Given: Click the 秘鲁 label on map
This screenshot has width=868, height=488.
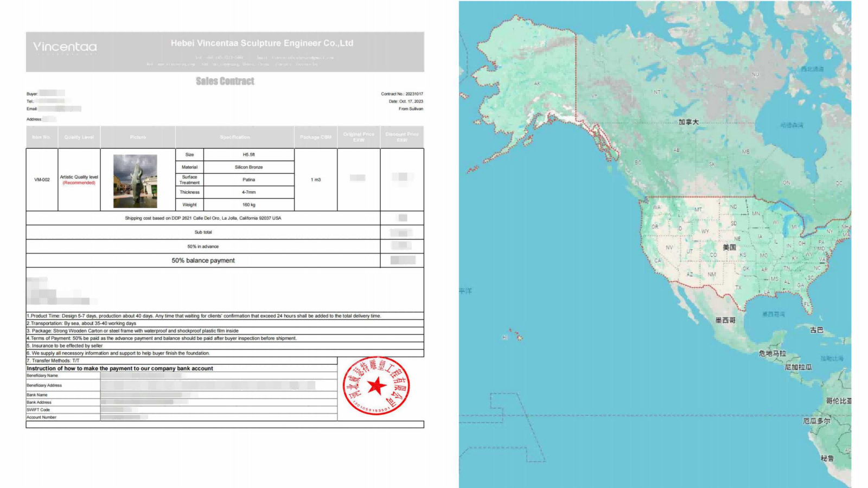Looking at the screenshot, I should pos(827,458).
